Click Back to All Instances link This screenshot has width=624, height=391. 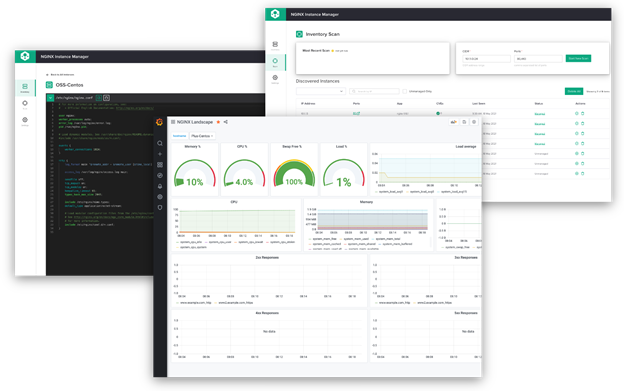[60, 74]
